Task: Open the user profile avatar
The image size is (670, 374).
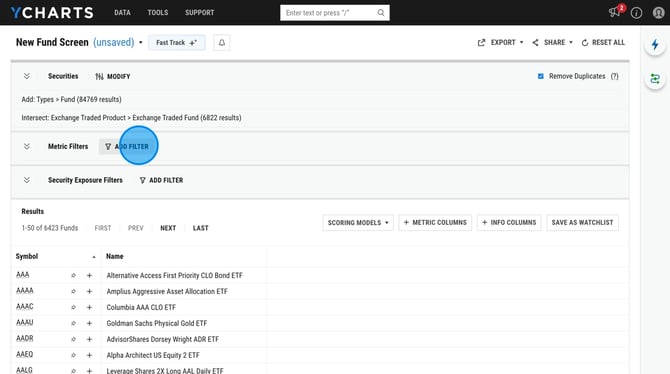Action: (658, 13)
